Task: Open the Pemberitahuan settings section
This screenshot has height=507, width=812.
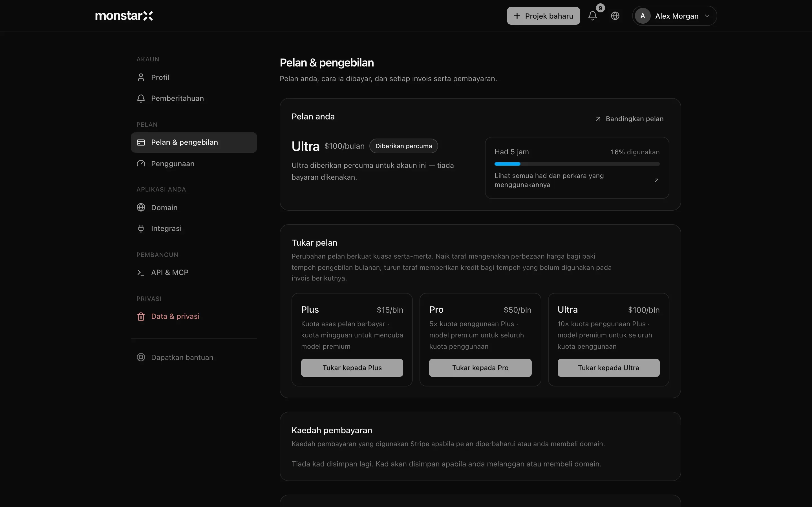Action: [194, 98]
